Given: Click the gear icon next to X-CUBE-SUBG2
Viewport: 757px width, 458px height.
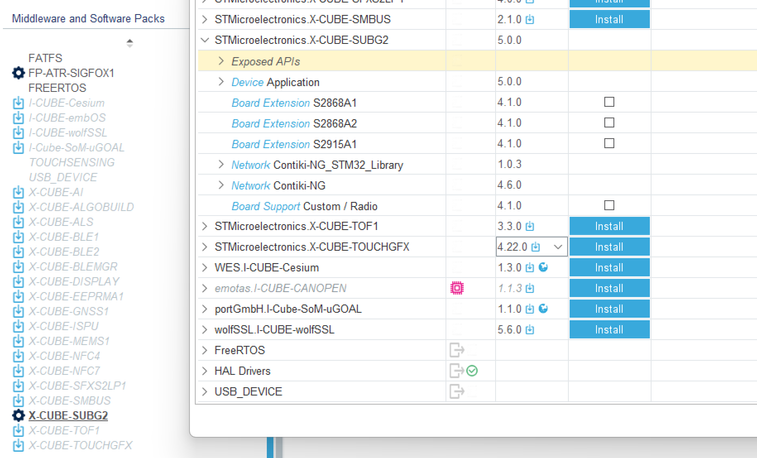Looking at the screenshot, I should 18,416.
